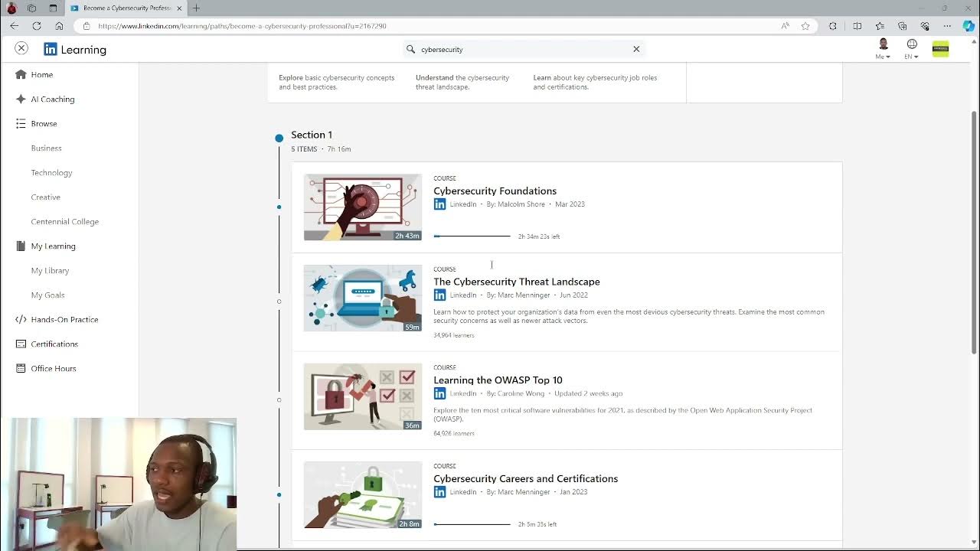Refresh the page in the browser

[36, 26]
